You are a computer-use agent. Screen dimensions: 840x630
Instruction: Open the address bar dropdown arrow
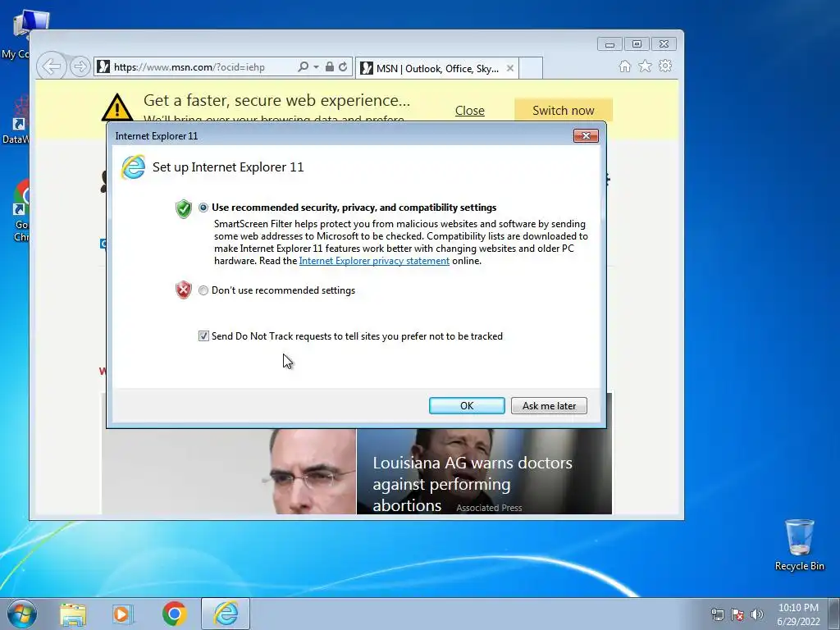pos(316,67)
